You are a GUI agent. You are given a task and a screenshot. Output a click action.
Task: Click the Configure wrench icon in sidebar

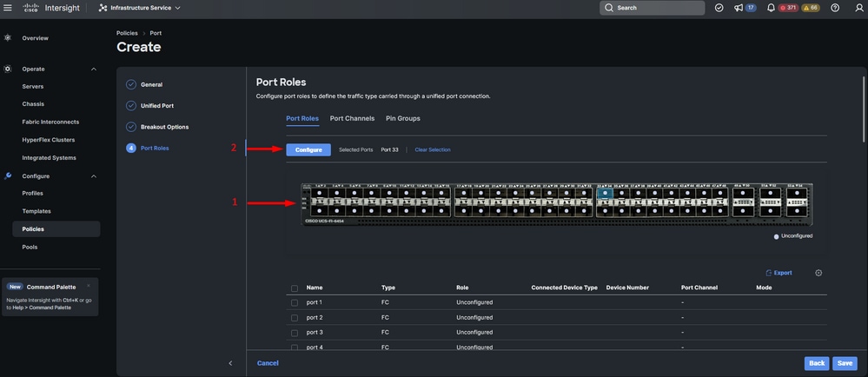pyautogui.click(x=7, y=176)
